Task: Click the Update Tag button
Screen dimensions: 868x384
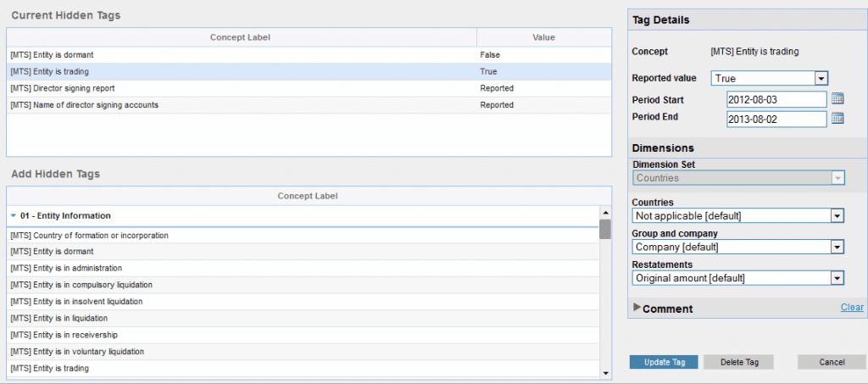Action: tap(663, 362)
